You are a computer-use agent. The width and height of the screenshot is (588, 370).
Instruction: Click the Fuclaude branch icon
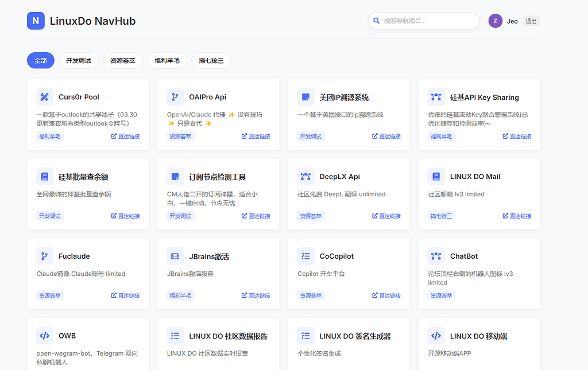pyautogui.click(x=45, y=256)
